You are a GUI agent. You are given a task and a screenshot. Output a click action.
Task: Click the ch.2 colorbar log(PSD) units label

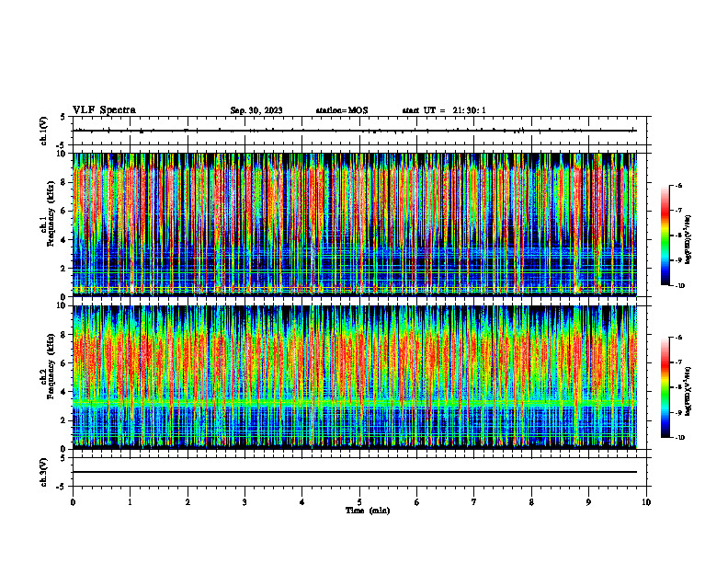[688, 391]
